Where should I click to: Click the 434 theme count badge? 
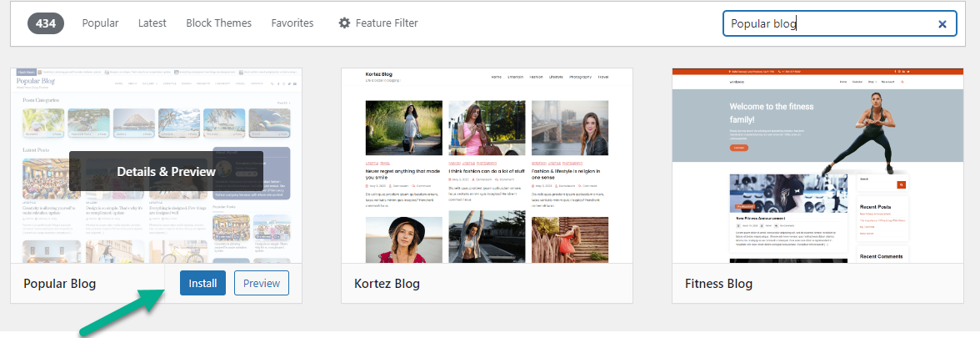coord(46,23)
